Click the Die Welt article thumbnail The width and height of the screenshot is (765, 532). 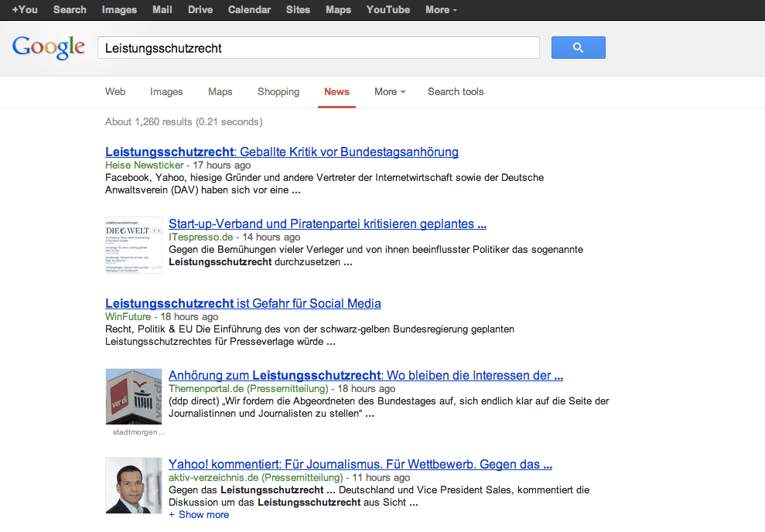134,245
